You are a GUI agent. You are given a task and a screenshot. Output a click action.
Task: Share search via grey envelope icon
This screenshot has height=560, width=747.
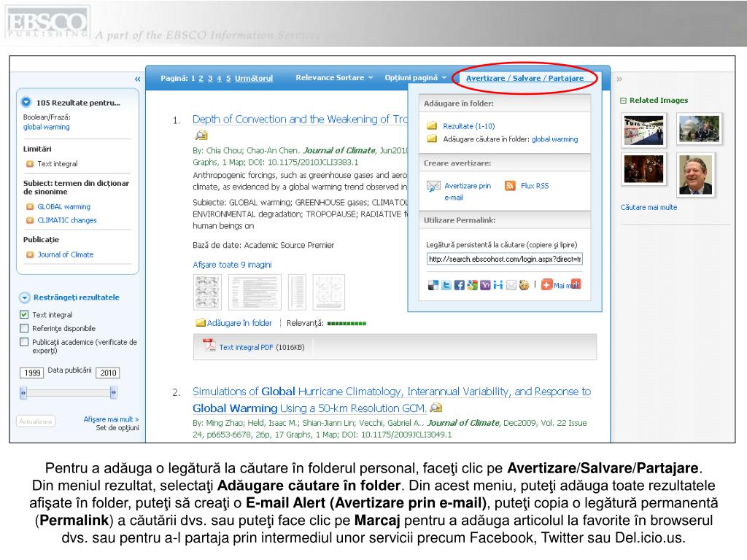tap(511, 285)
